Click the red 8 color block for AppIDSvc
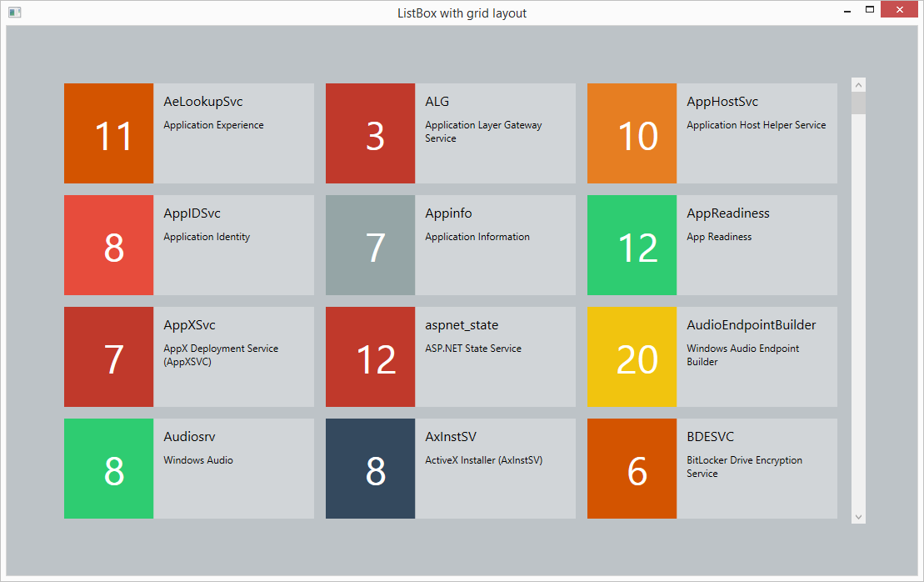The height and width of the screenshot is (582, 924). coord(108,245)
